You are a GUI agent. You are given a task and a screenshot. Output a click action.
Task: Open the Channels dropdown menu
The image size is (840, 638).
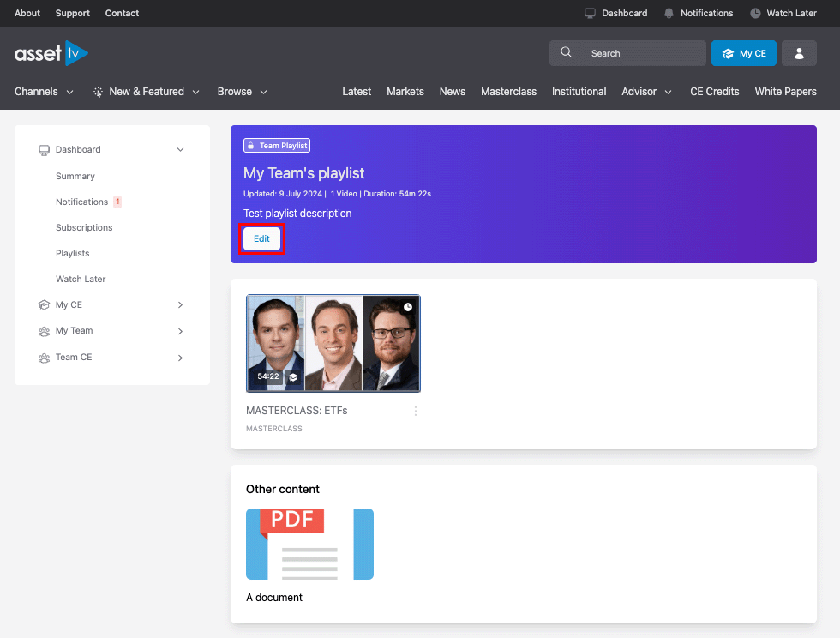[45, 92]
